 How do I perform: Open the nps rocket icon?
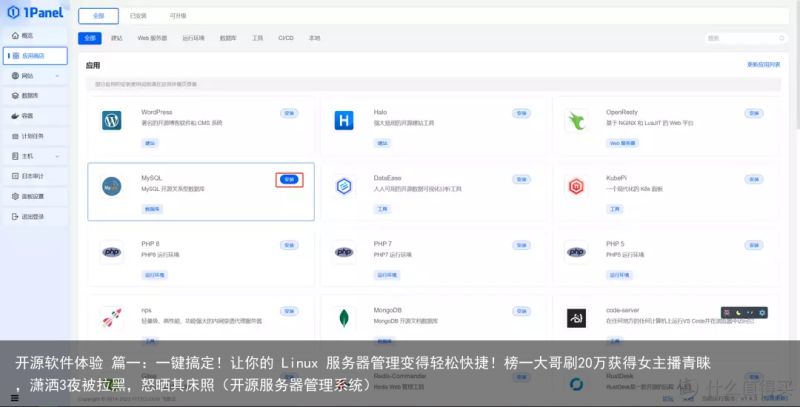pyautogui.click(x=112, y=318)
